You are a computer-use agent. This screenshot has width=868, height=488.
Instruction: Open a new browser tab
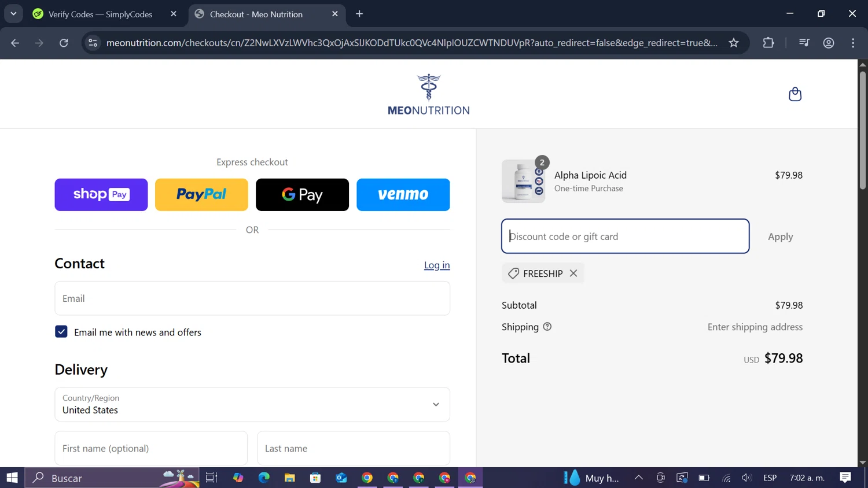click(x=359, y=14)
